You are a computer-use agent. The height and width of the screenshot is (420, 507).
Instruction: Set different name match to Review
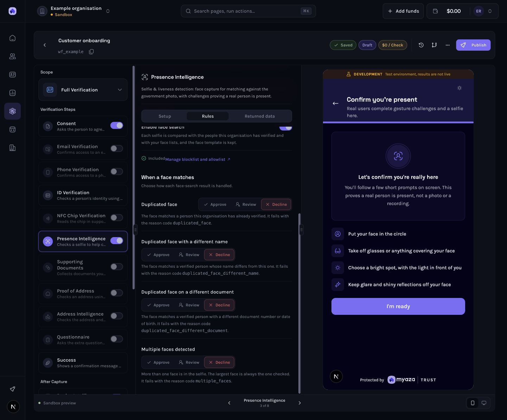pos(189,255)
